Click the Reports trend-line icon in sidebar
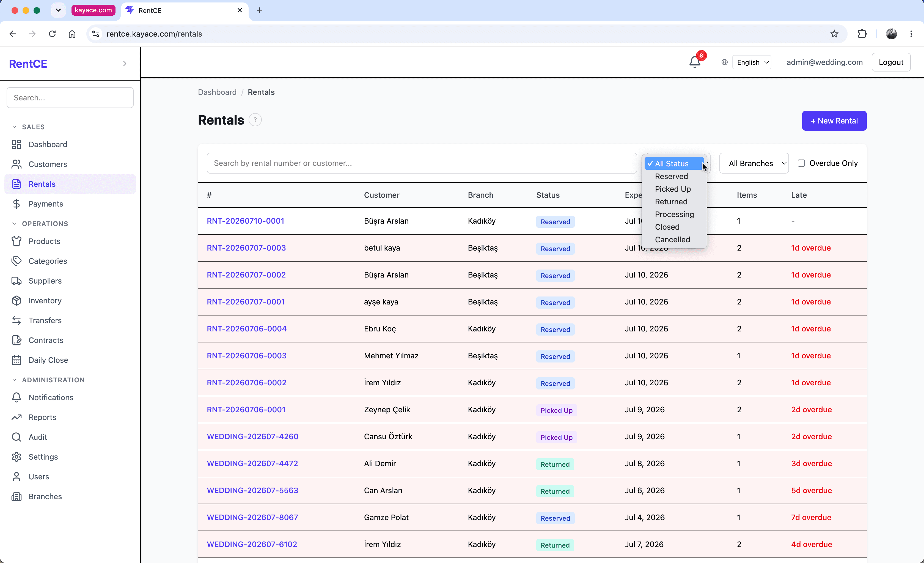The height and width of the screenshot is (563, 924). click(16, 417)
